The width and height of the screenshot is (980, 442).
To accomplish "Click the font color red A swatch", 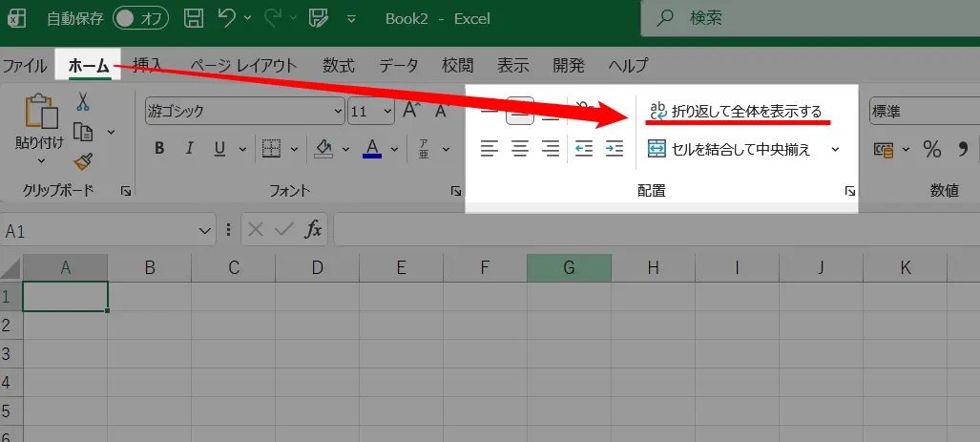I will [372, 148].
